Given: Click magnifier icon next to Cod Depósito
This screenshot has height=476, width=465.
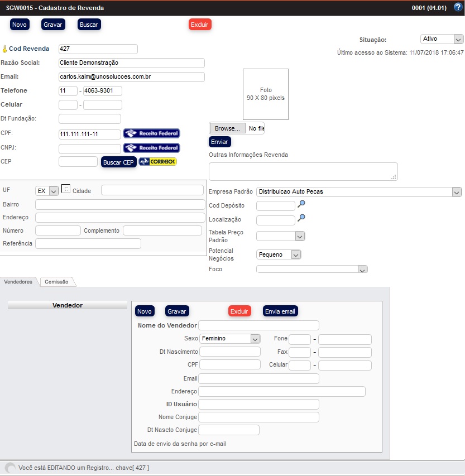Looking at the screenshot, I should (x=301, y=205).
